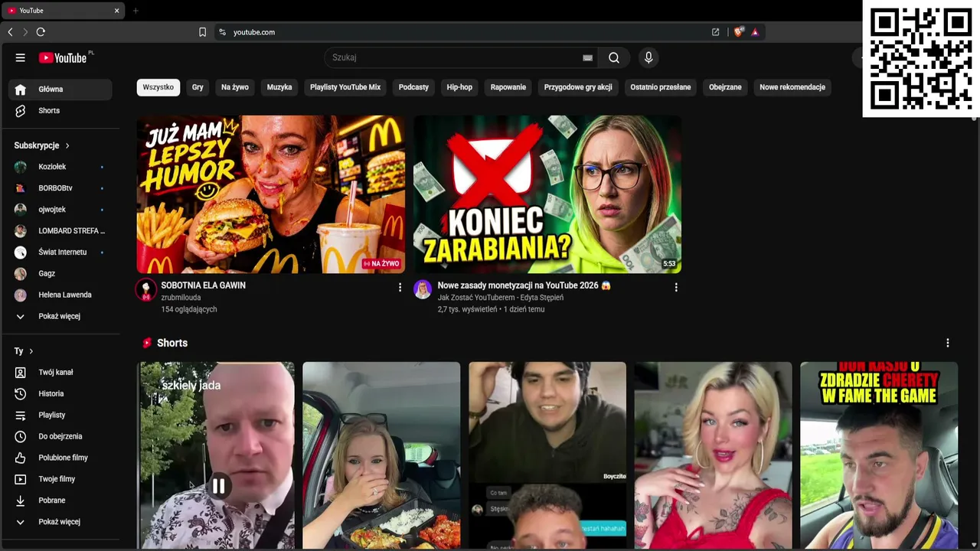The width and height of the screenshot is (980, 551).
Task: Open Historia watch history
Action: point(60,394)
